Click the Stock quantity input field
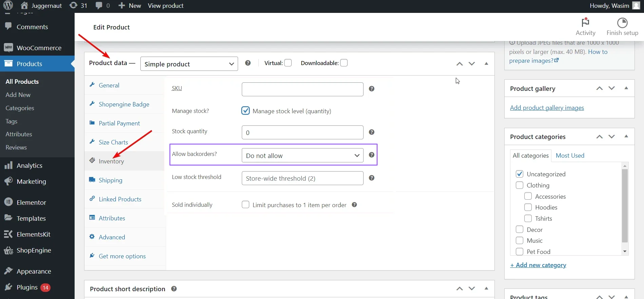The image size is (644, 299). 302,133
